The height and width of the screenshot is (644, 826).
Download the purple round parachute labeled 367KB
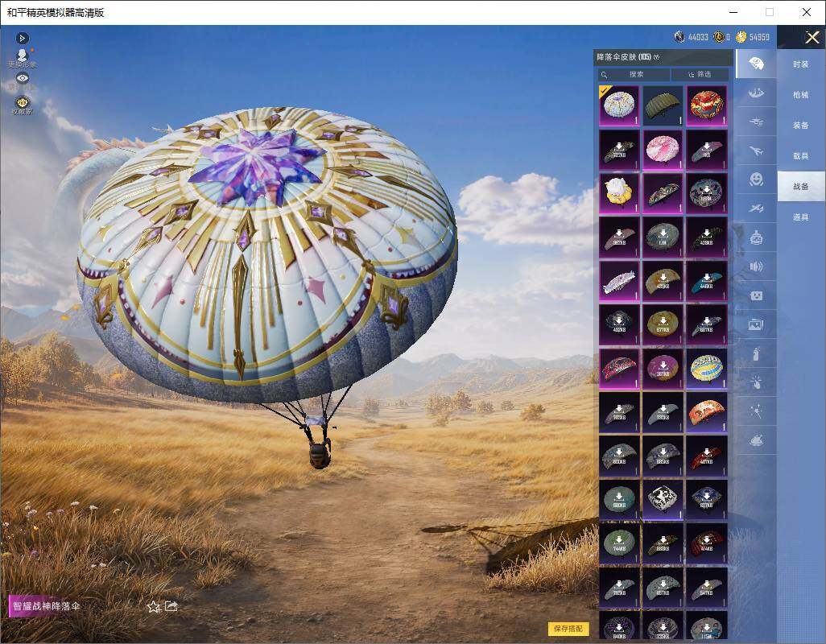point(663,368)
